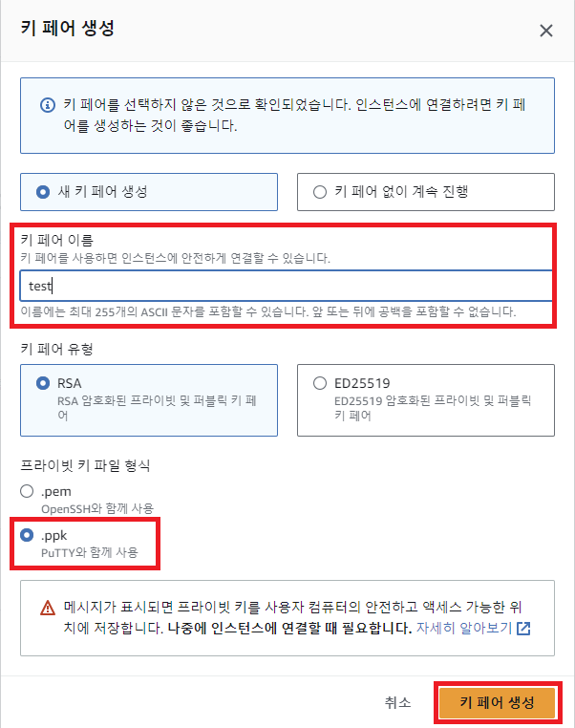Open the 자세히 알아보기 link
Viewport: 575px width, 728px height.
[x=464, y=629]
